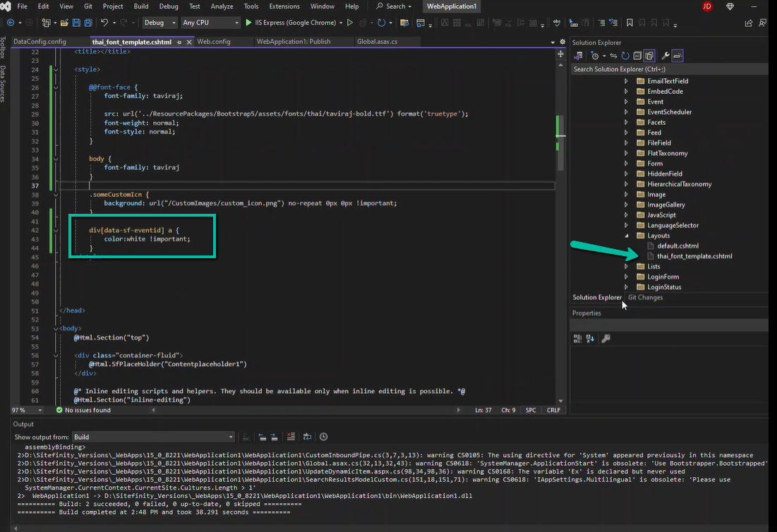Click the window settings gear above the editor
Viewport: 777px width, 532px height.
[562, 42]
